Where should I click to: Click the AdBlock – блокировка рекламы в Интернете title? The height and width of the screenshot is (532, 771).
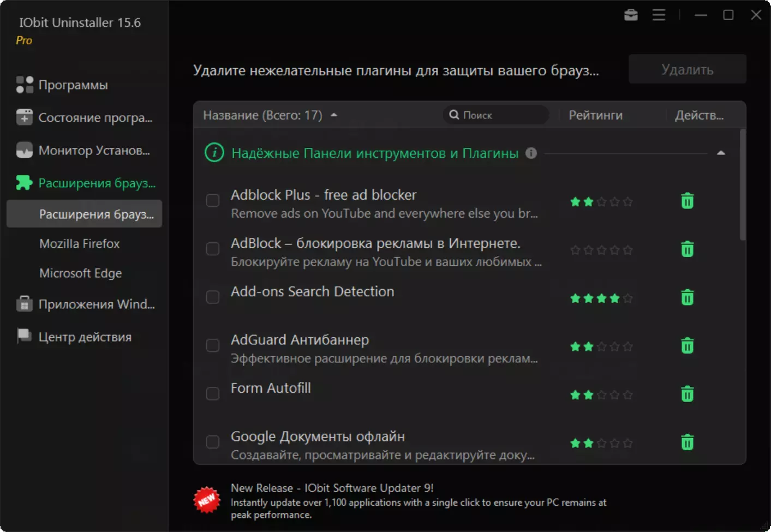pyautogui.click(x=375, y=243)
